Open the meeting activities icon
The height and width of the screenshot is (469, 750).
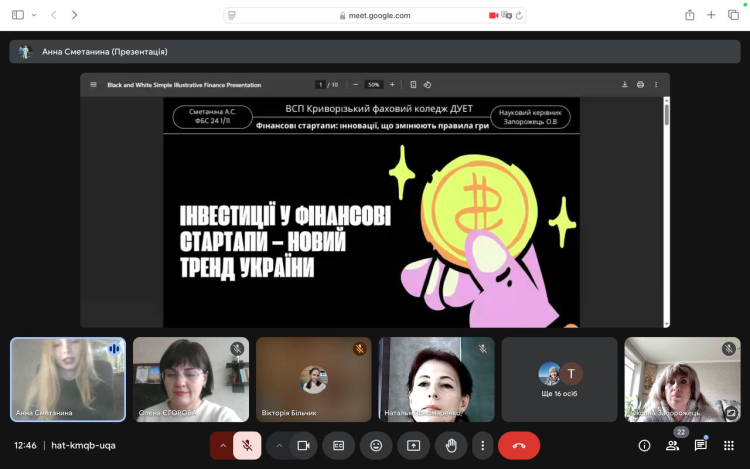tap(729, 445)
